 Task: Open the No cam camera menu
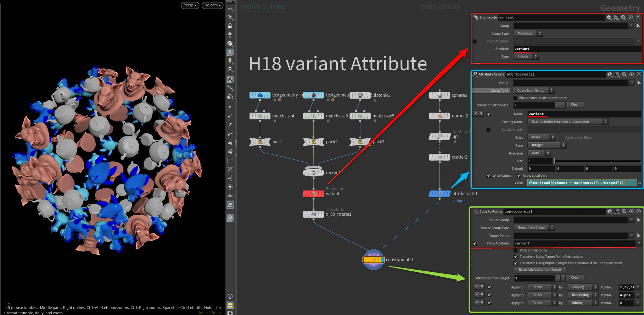click(213, 5)
